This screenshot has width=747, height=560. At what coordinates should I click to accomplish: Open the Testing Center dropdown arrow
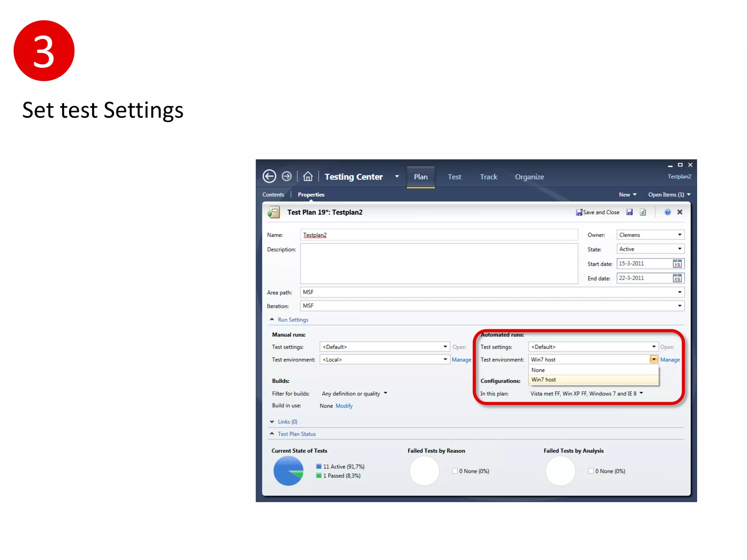coord(397,176)
